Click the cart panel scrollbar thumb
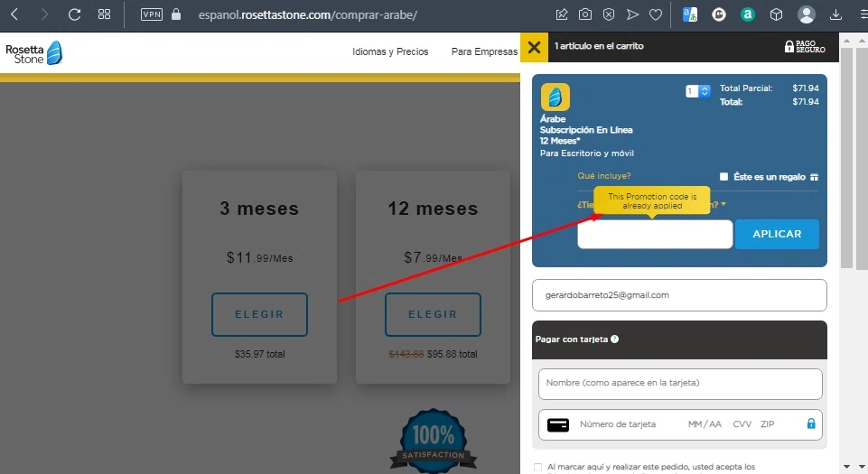The width and height of the screenshot is (868, 474). 846,158
